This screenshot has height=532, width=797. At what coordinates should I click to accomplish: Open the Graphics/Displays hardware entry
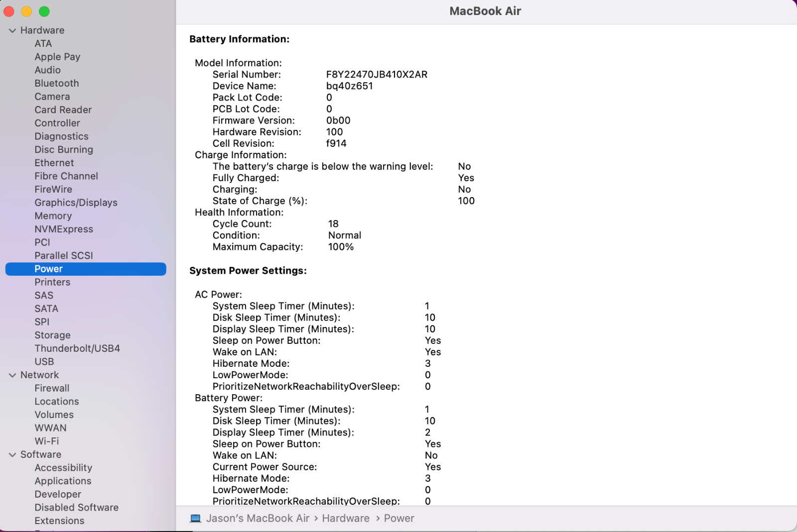(76, 203)
